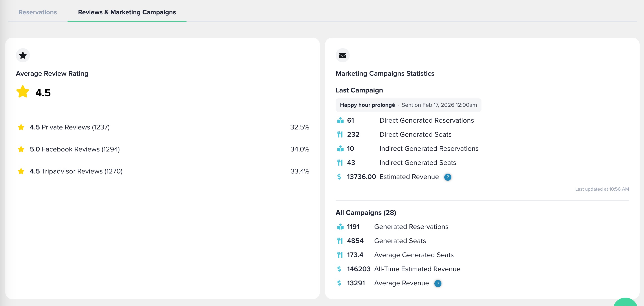The height and width of the screenshot is (306, 644).
Task: Click the dollar icon beside 146203 revenue
Action: 339,269
